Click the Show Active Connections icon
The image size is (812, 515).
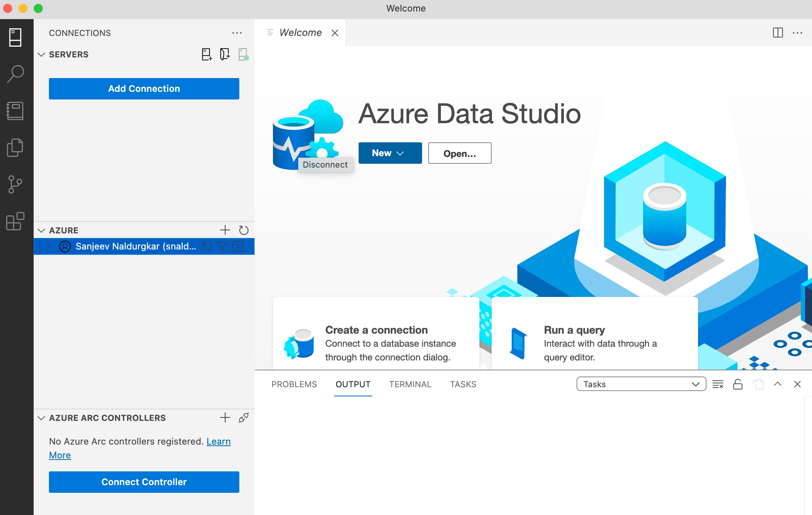tap(243, 54)
